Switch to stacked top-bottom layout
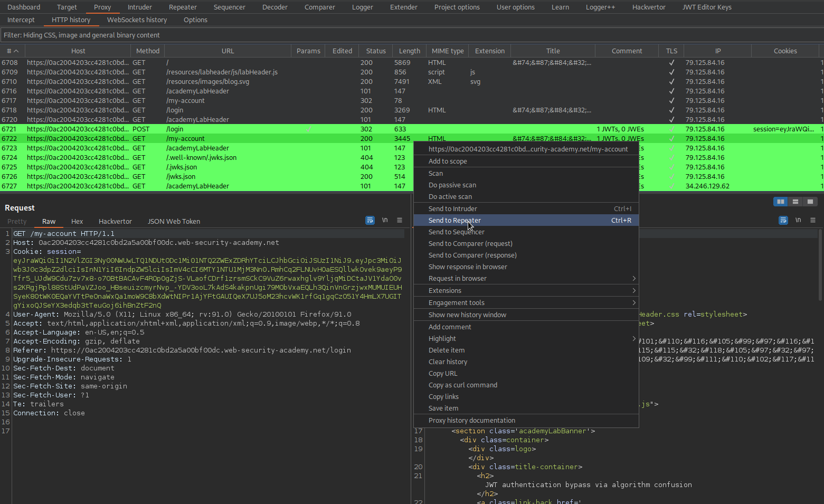824x504 pixels. [795, 202]
